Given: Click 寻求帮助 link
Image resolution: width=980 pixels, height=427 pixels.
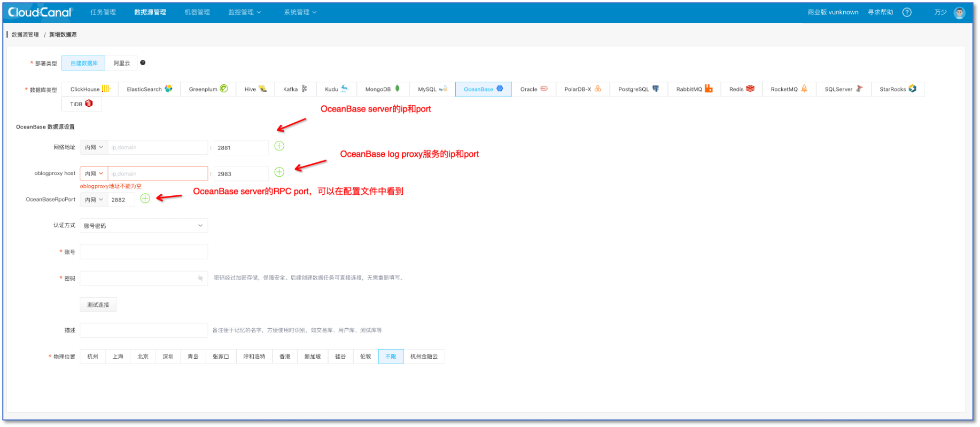Looking at the screenshot, I should pos(881,12).
